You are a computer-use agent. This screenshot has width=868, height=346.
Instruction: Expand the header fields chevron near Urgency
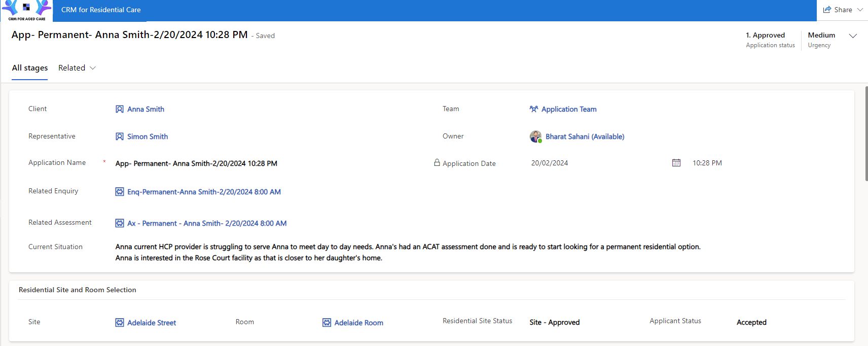click(x=853, y=36)
